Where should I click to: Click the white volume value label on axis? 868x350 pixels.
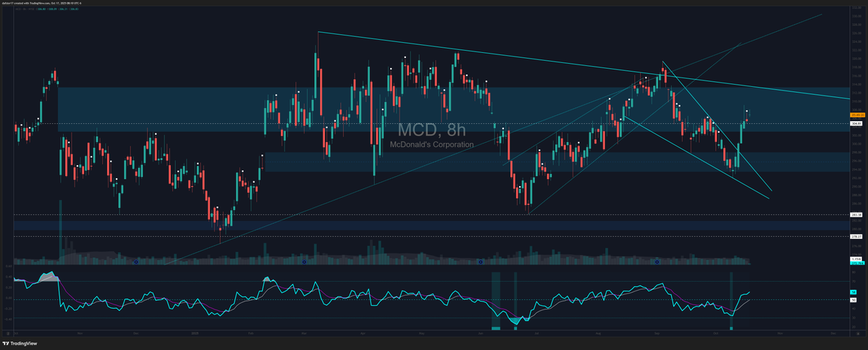(x=855, y=259)
